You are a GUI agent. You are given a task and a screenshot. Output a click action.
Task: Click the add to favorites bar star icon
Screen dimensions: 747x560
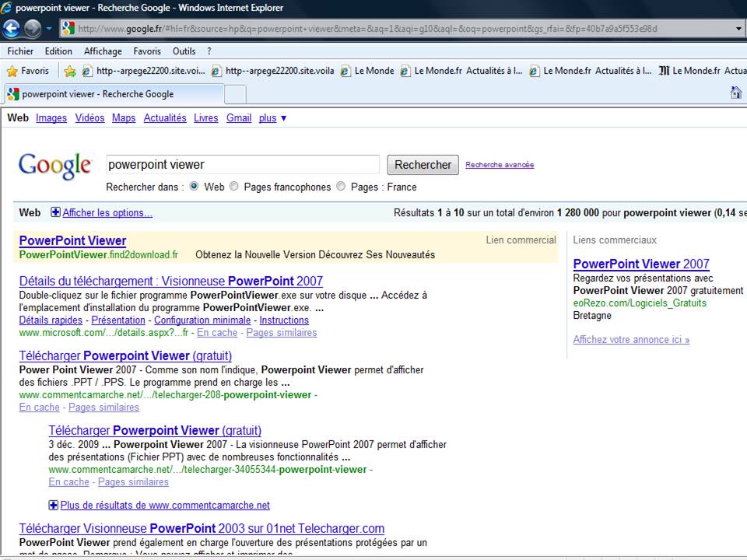pos(69,71)
